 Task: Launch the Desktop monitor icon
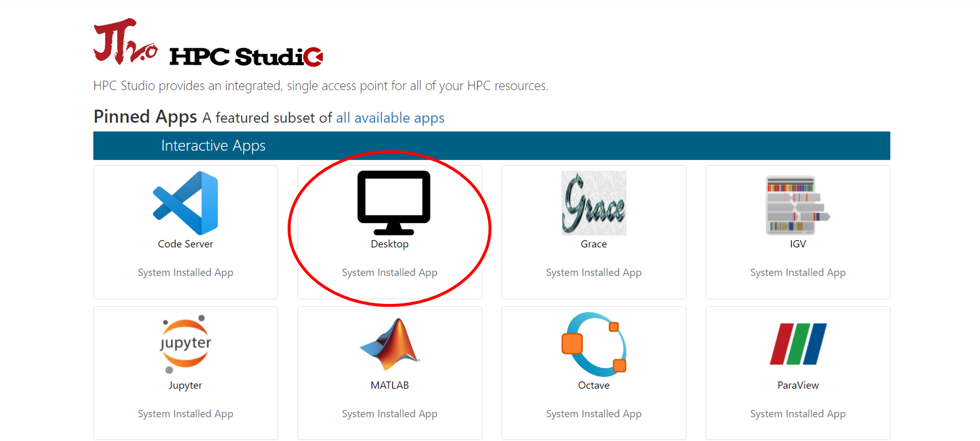(393, 203)
